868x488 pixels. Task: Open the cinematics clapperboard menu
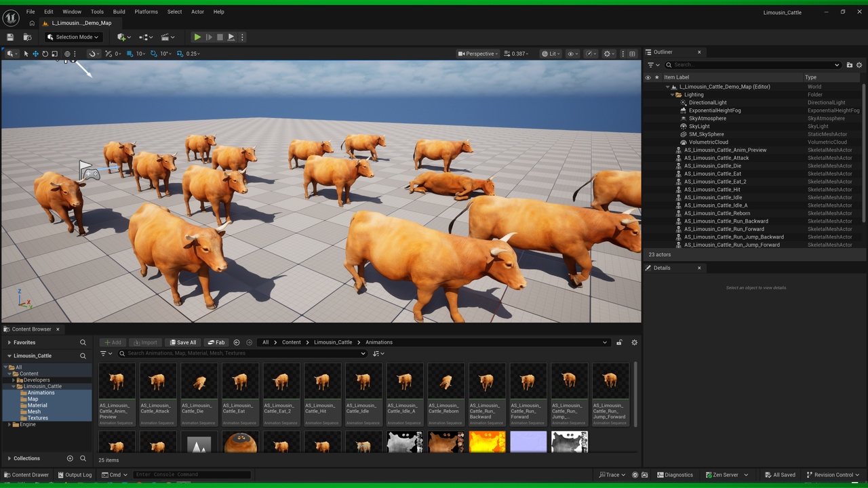pos(167,37)
